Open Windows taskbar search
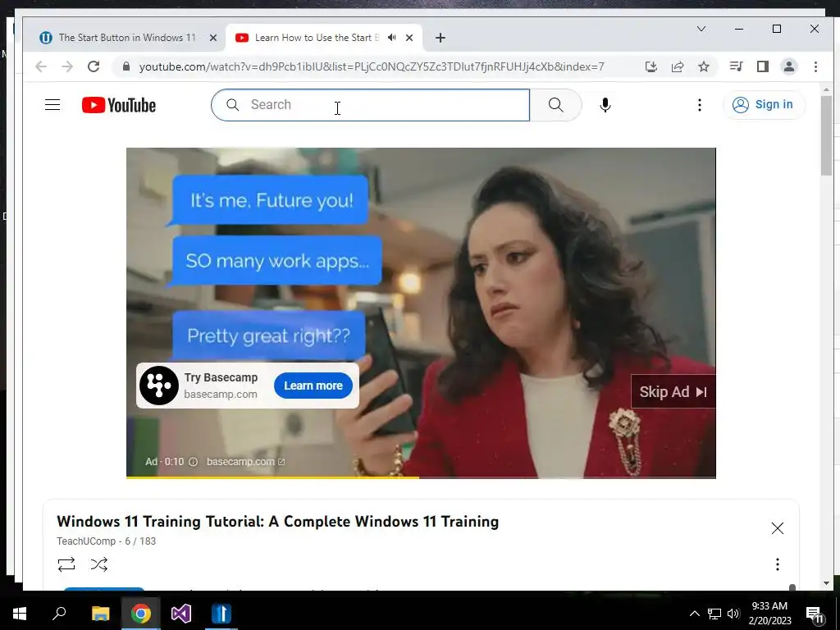Image resolution: width=840 pixels, height=630 pixels. tap(59, 614)
